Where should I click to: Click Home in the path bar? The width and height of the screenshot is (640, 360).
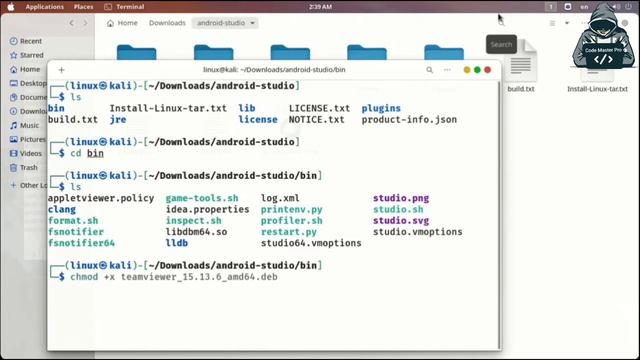point(122,23)
